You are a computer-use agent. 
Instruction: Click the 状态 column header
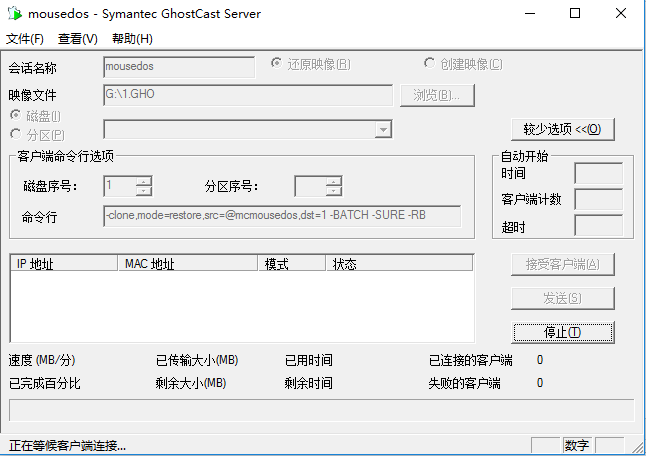(400, 263)
